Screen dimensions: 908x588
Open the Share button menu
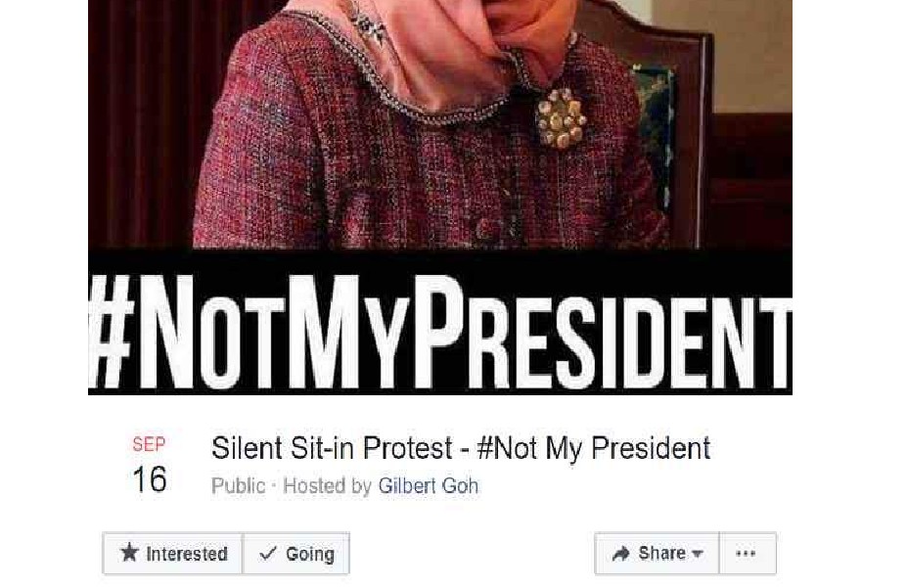[x=657, y=554]
